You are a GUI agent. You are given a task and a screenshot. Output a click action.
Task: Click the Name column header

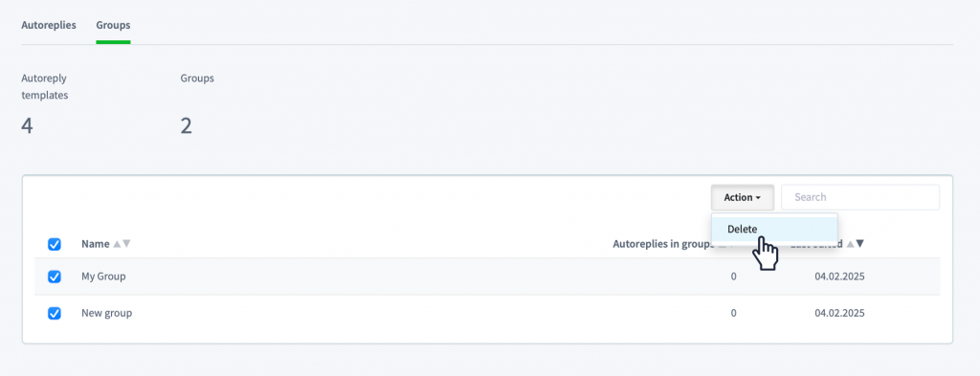[x=95, y=244]
